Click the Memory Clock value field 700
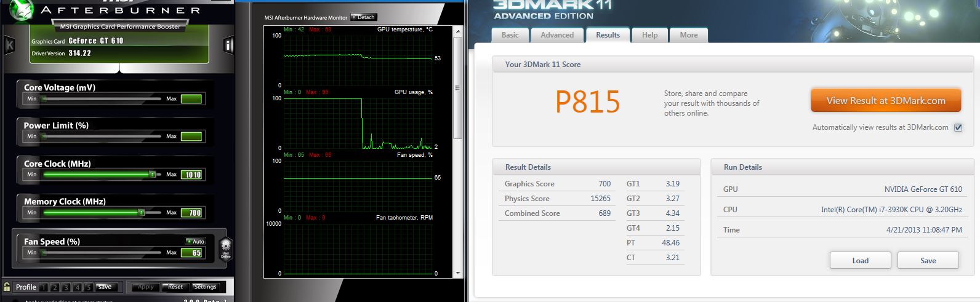This screenshot has height=302, width=980. coord(191,213)
